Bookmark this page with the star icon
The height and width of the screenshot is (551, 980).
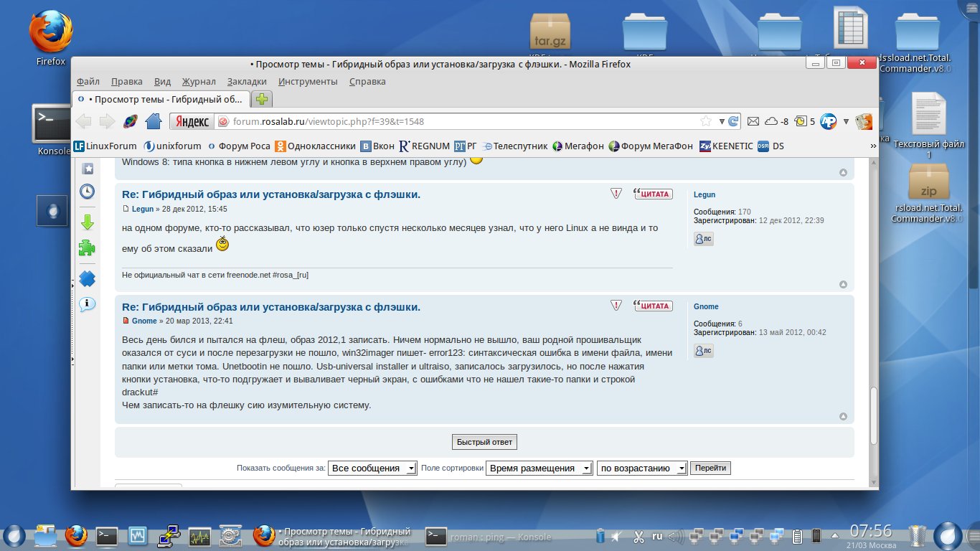[706, 121]
